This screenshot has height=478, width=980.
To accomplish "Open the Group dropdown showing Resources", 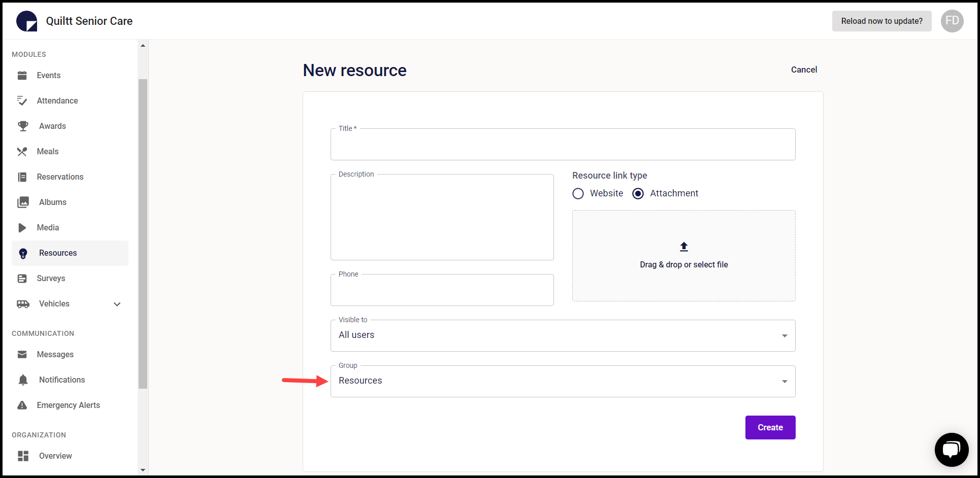I will tap(563, 381).
